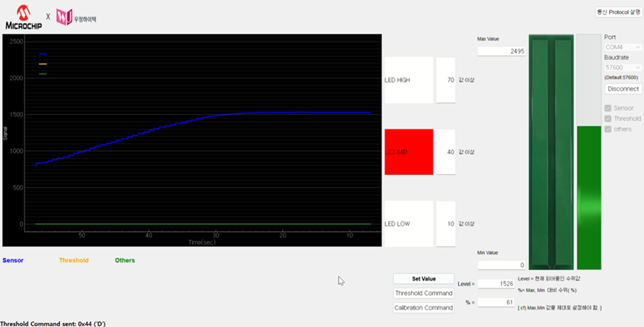Click the Microchip logo
The height and width of the screenshot is (327, 644).
tap(23, 17)
